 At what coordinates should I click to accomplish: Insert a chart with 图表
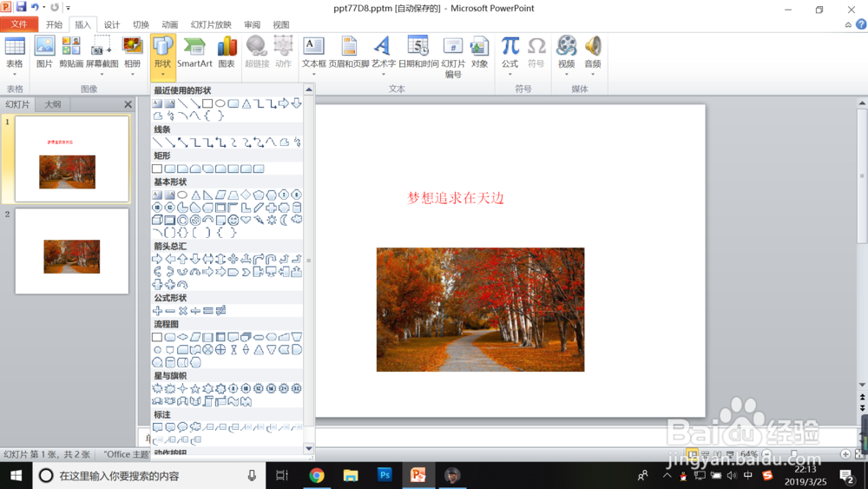coord(227,52)
